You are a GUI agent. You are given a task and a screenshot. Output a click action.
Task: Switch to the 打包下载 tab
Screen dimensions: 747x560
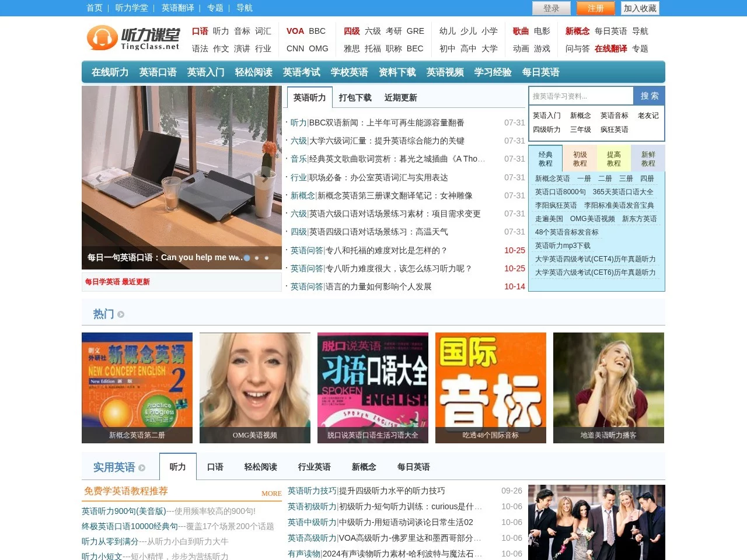tap(355, 97)
